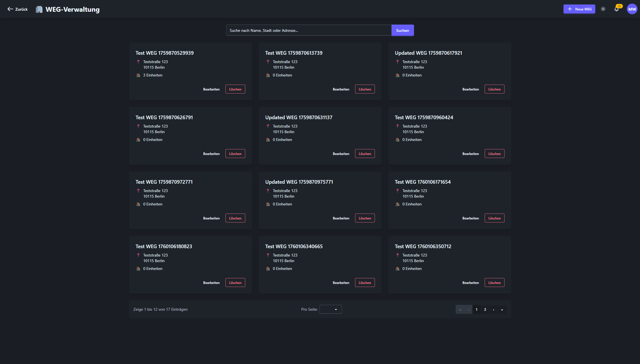Switch to page 2 in pagination
This screenshot has width=640, height=364.
pos(485,310)
